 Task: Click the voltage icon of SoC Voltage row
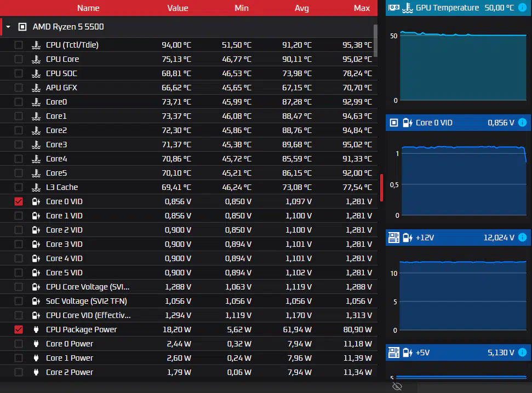36,301
